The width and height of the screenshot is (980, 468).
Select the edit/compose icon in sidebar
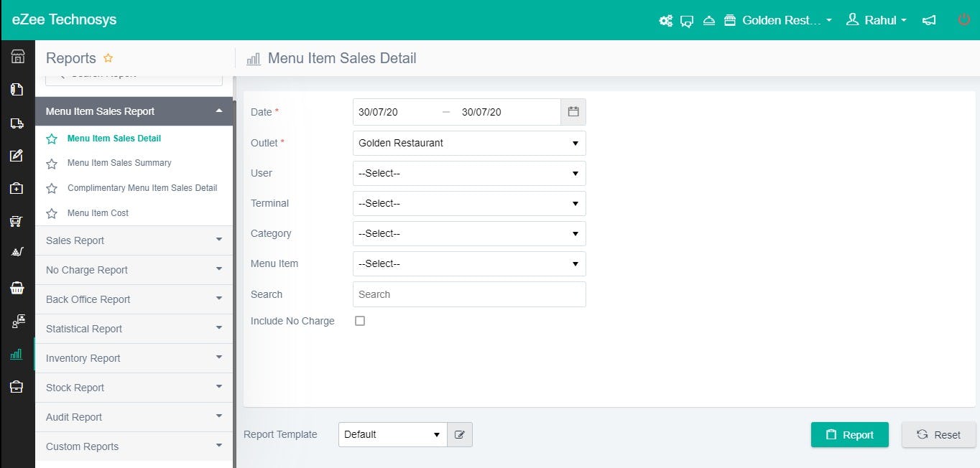coord(18,155)
